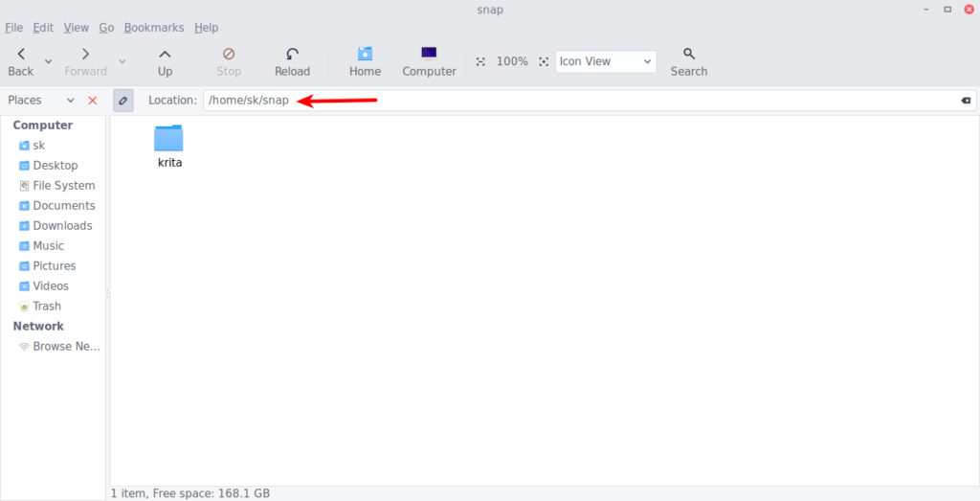Screen dimensions: 980x501
Task: Open the Back history dropdown arrow
Action: tap(48, 61)
